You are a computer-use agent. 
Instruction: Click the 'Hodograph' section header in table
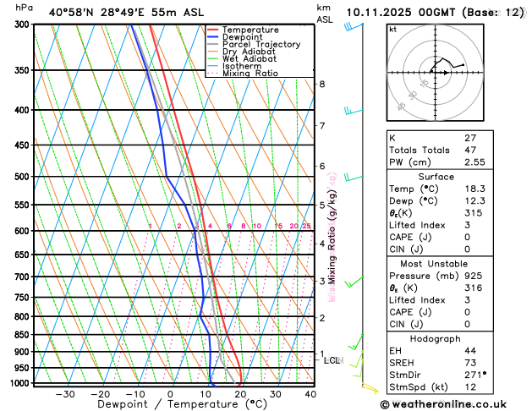(435, 339)
